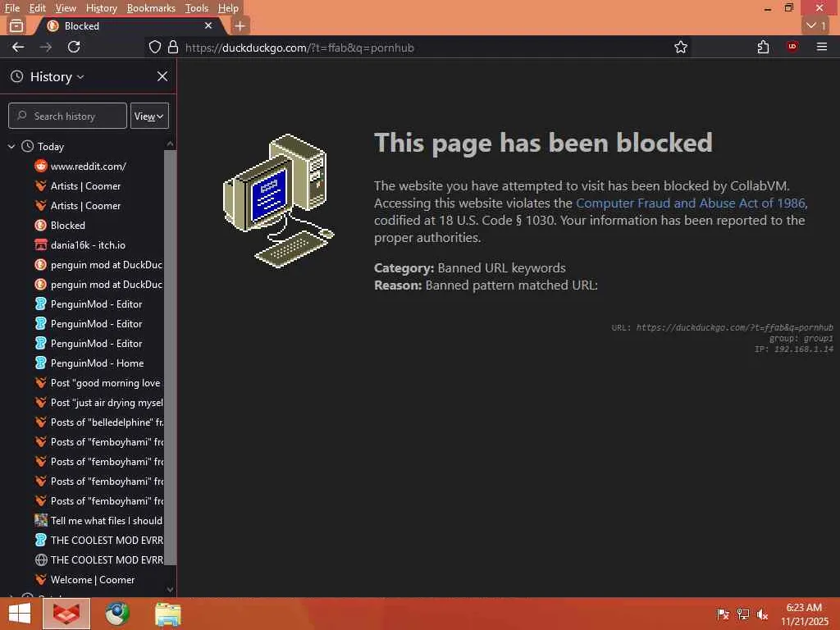
Task: Click the network tray icon
Action: pos(743,614)
